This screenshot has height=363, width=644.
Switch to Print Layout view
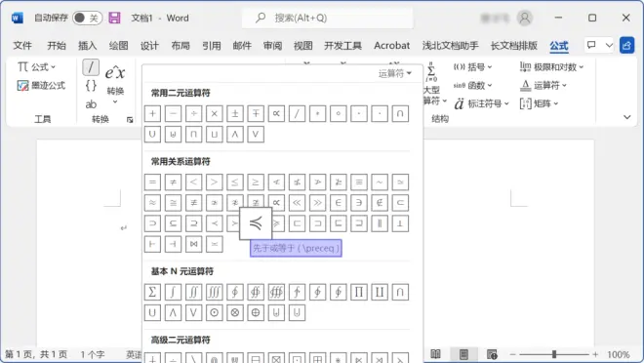[x=463, y=354]
